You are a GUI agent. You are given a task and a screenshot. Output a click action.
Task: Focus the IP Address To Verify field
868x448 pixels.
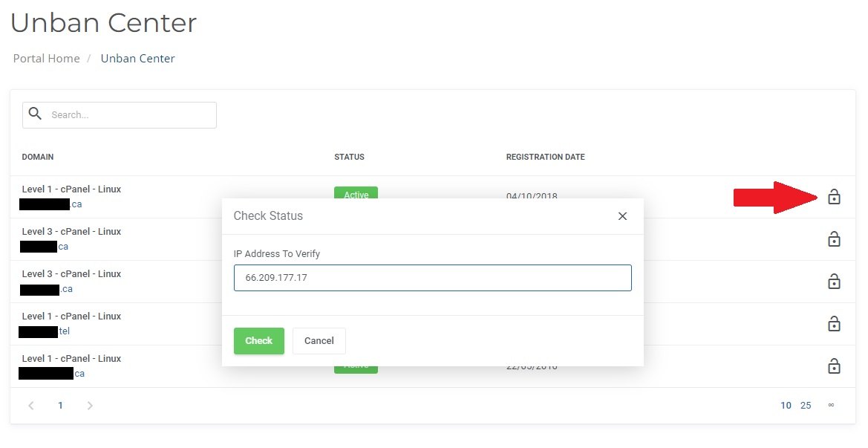point(432,277)
